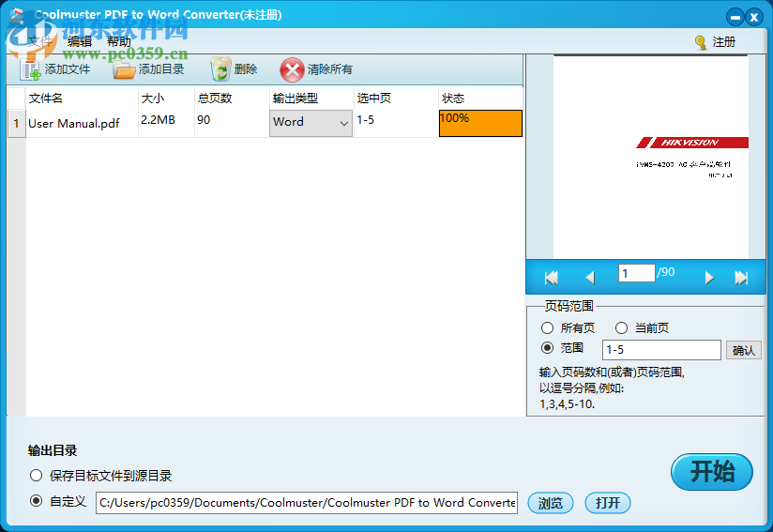Click row number 1 header cell
The height and width of the screenshot is (532, 773).
pos(16,123)
